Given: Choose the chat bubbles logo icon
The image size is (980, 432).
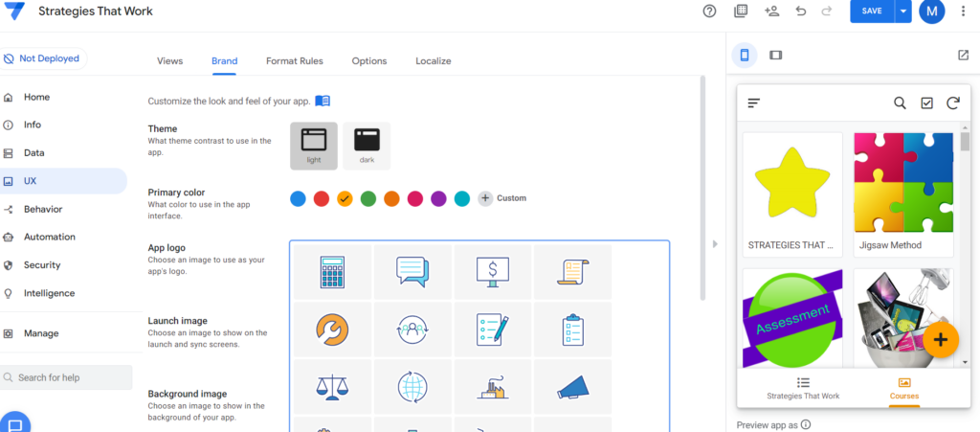Looking at the screenshot, I should (x=412, y=272).
